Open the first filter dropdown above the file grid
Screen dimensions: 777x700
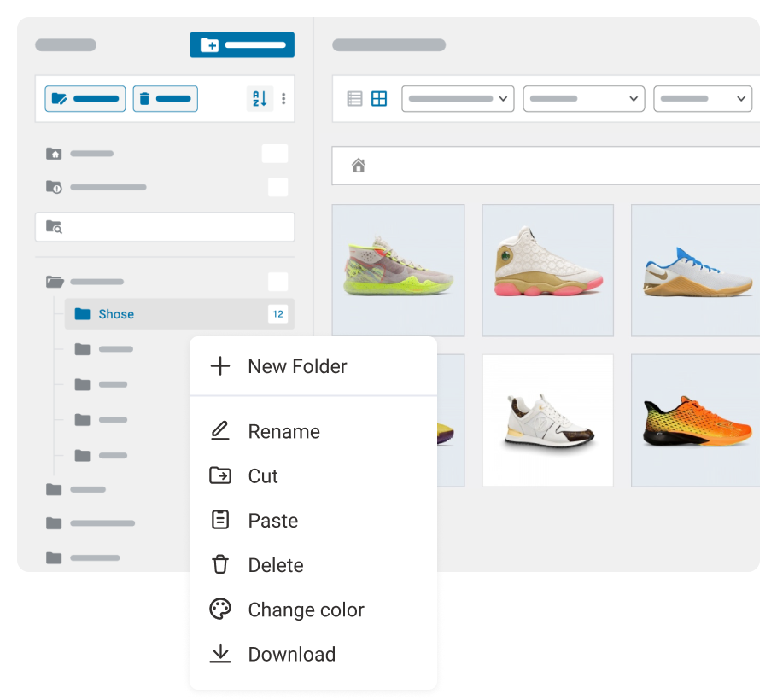[458, 98]
